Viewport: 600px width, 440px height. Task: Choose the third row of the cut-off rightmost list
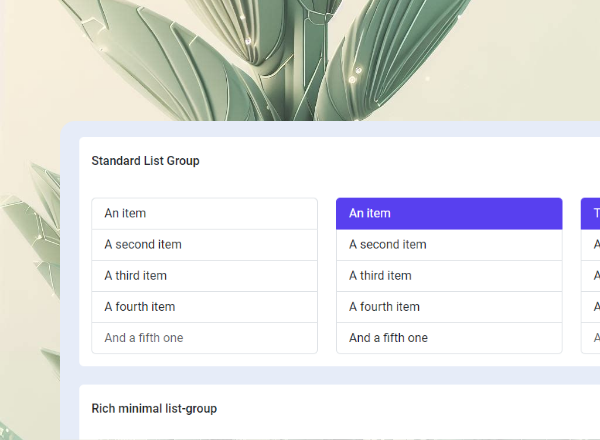(x=591, y=275)
